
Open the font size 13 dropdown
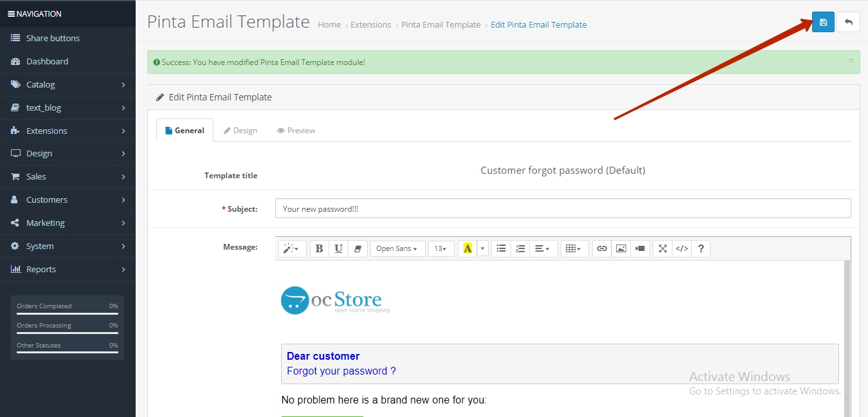tap(440, 248)
